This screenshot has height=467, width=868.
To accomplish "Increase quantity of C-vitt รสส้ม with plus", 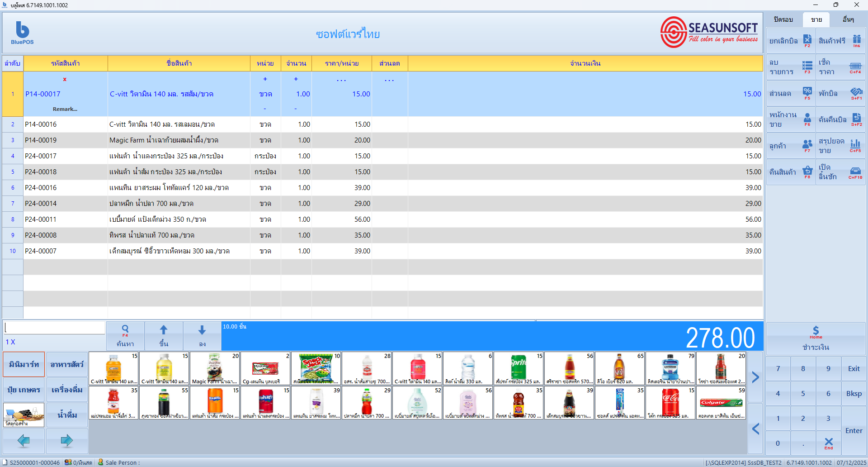I will pyautogui.click(x=296, y=79).
